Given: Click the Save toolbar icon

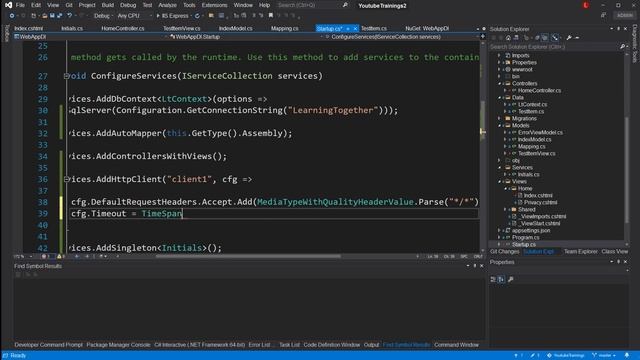Looking at the screenshot, I should (52, 16).
